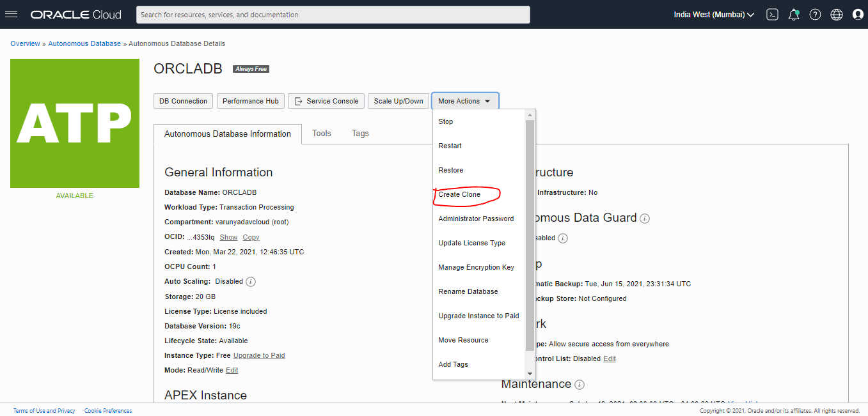
Task: Choose Update License Type menu item
Action: (x=479, y=243)
